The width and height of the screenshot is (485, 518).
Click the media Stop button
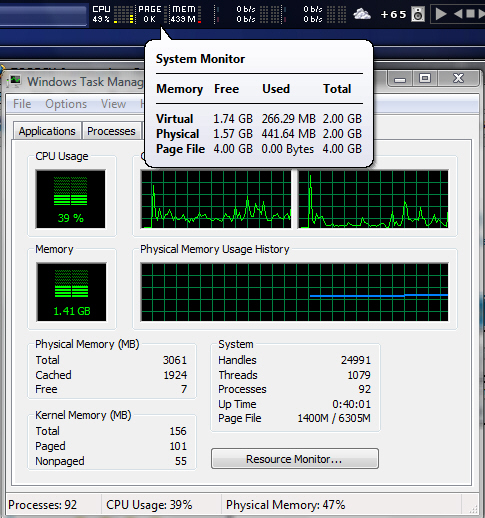[x=470, y=14]
